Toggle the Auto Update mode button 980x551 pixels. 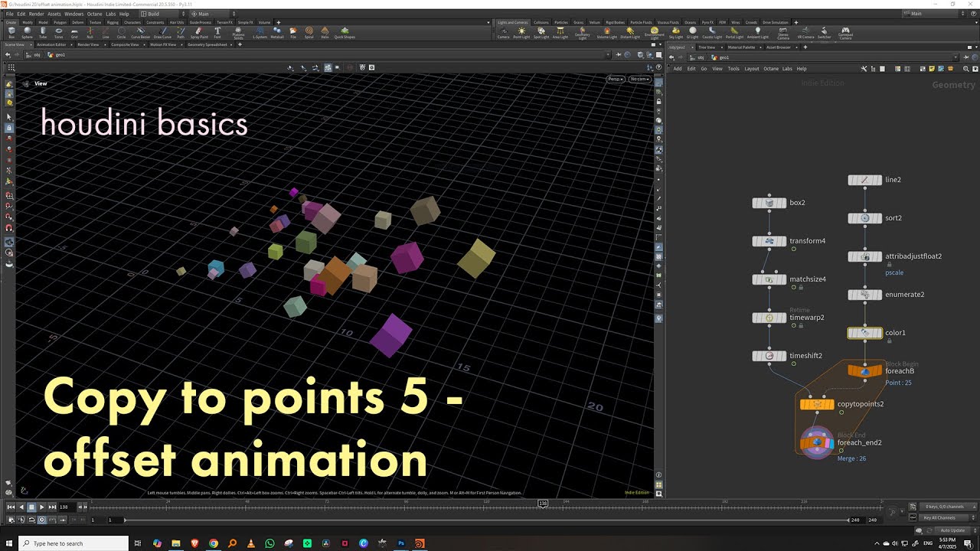click(952, 530)
